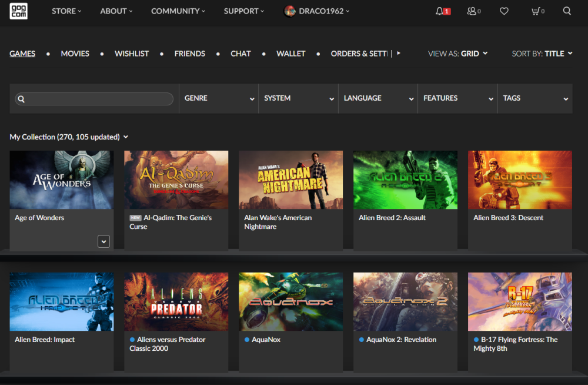Open the Al-Qadim: The Genie's Curse cover
588x385 pixels.
point(176,180)
